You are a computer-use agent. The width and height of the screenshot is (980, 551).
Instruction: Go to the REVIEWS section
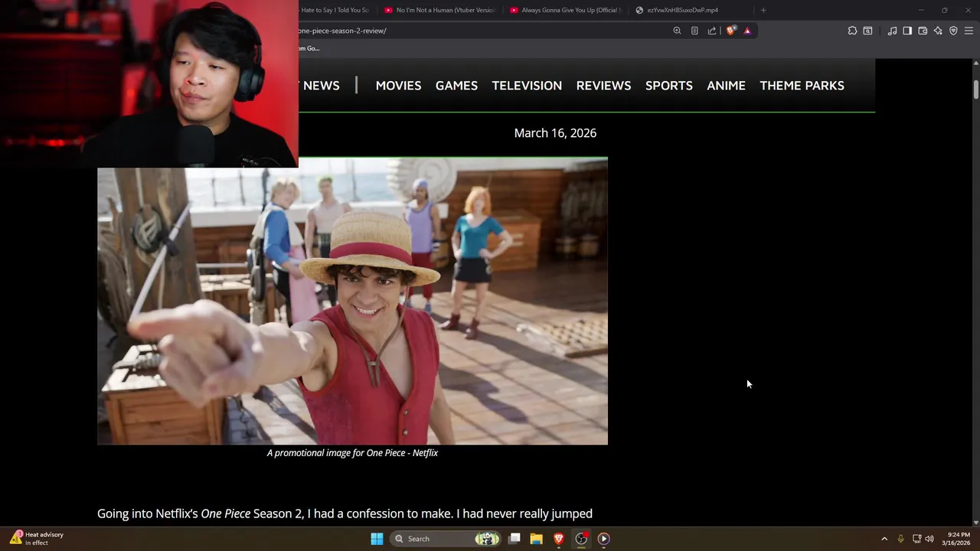603,86
